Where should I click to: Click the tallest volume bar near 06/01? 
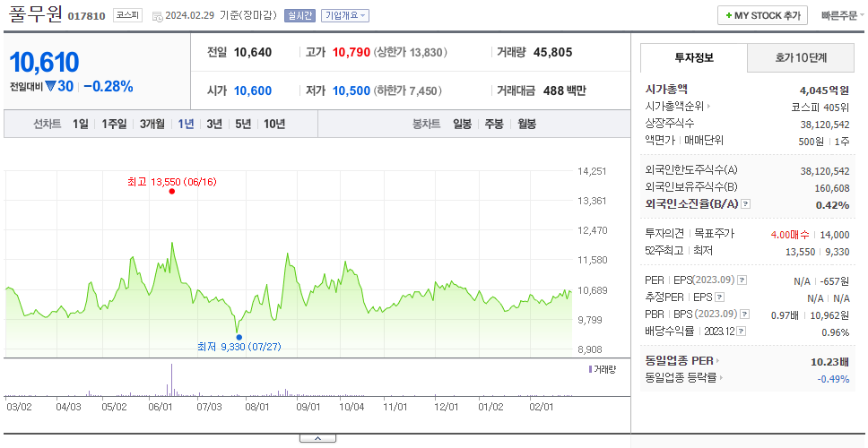pos(171,380)
